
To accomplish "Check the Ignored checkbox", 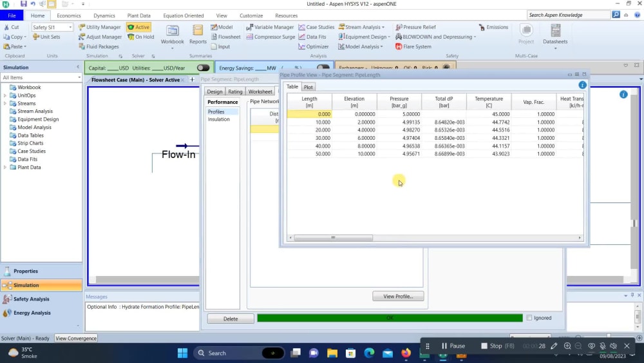I will pyautogui.click(x=529, y=318).
